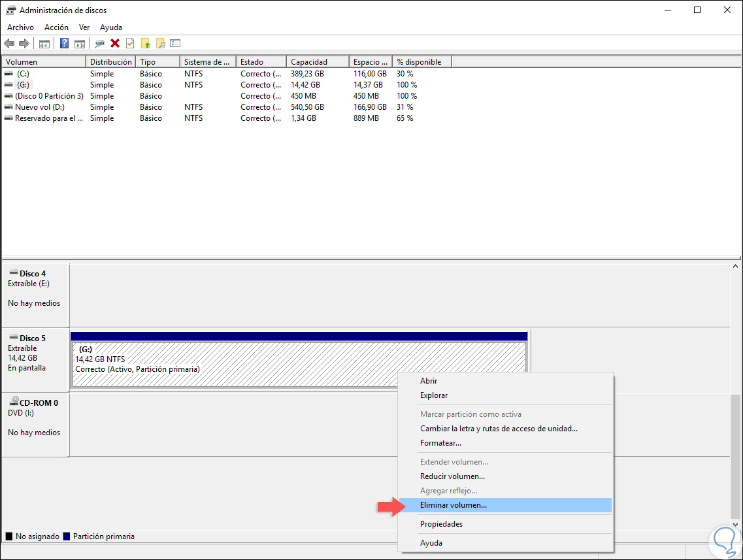Select Ayuda in the context menu

[x=505, y=543]
